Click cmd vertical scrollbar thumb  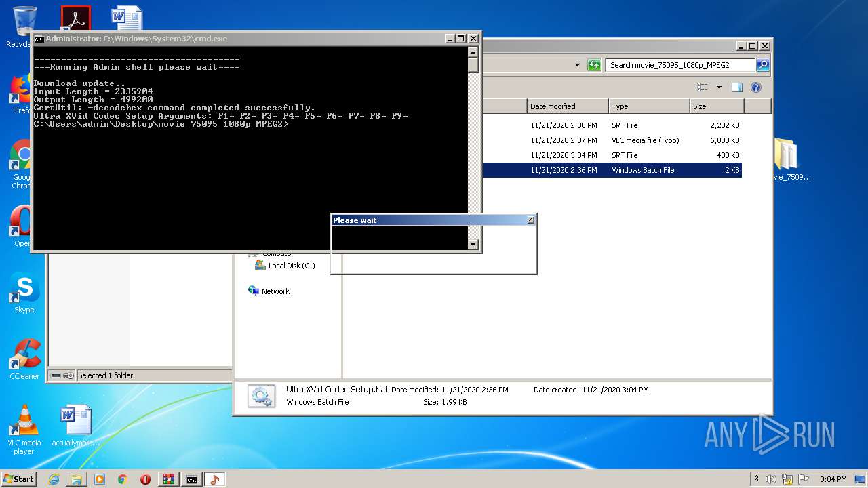473,65
